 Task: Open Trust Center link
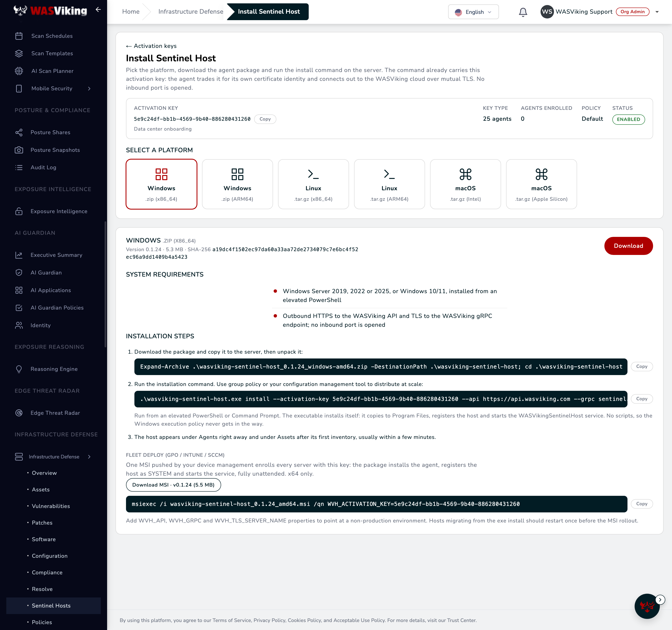pyautogui.click(x=461, y=621)
